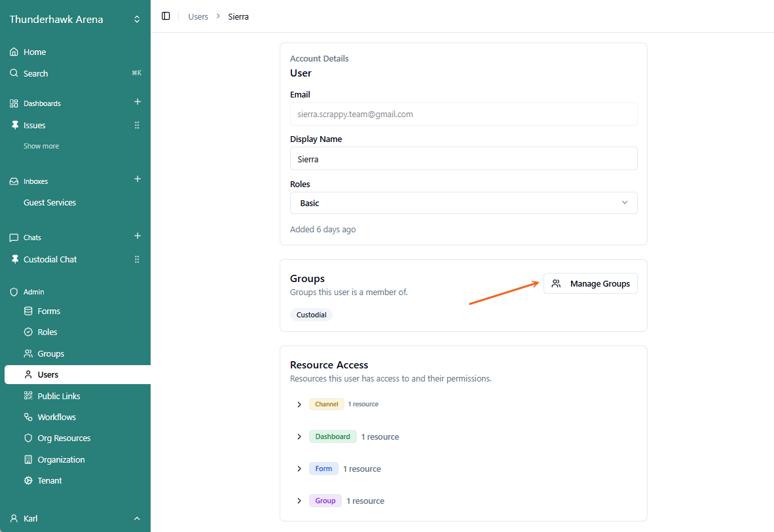This screenshot has height=532, width=774.
Task: Select Users from the admin sidebar
Action: (46, 374)
